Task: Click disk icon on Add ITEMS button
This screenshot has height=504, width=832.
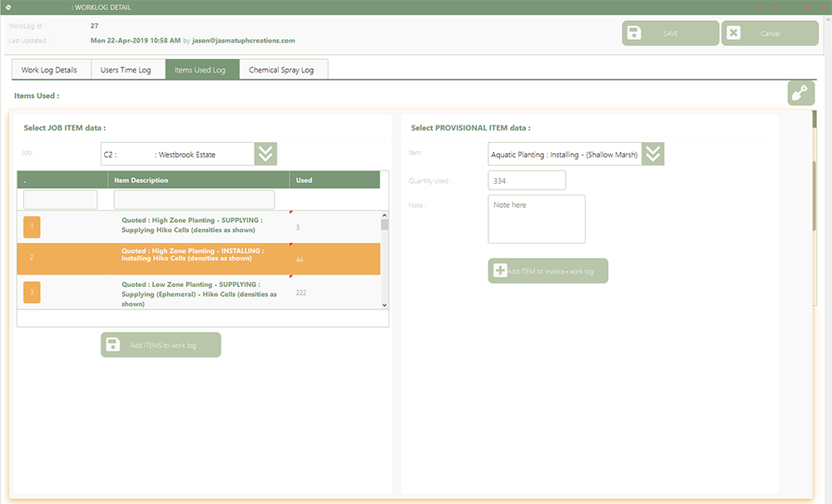Action: (x=113, y=344)
